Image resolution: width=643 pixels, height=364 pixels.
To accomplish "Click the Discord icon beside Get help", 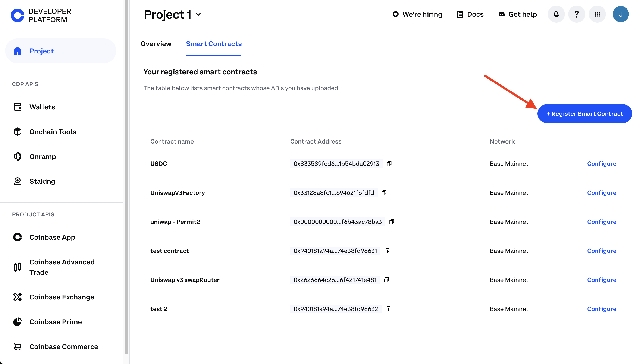I will coord(502,14).
